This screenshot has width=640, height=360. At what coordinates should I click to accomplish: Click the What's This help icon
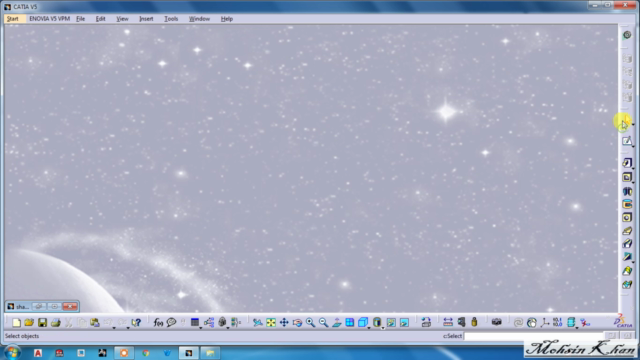coord(136,322)
